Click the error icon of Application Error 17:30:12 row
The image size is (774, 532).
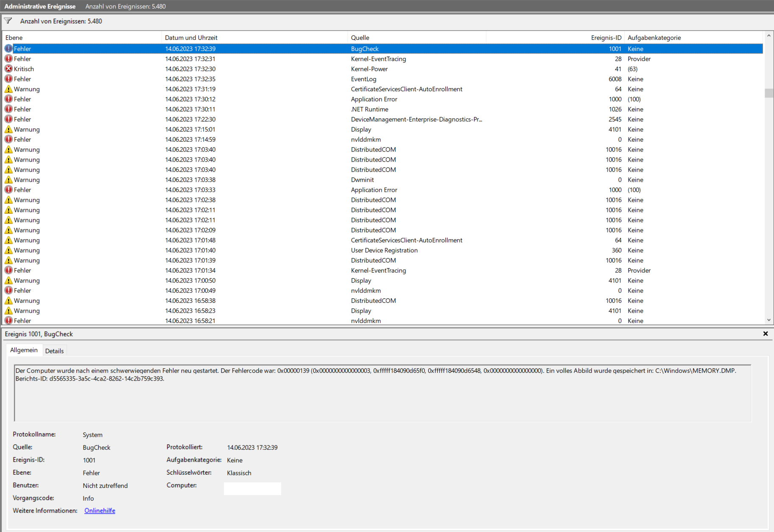8,99
